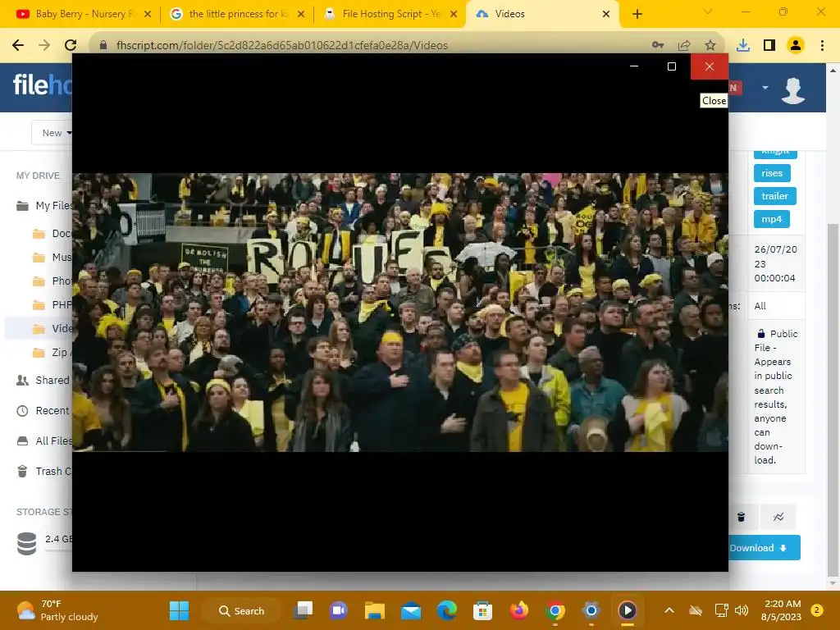Close the video player window
Image resolution: width=840 pixels, height=630 pixels.
pyautogui.click(x=710, y=66)
